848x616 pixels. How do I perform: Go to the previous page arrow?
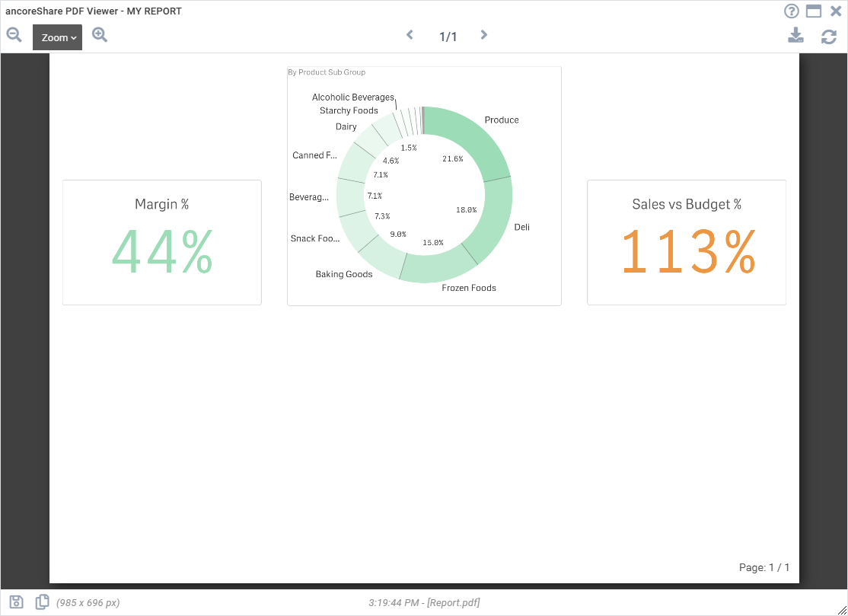pos(410,34)
